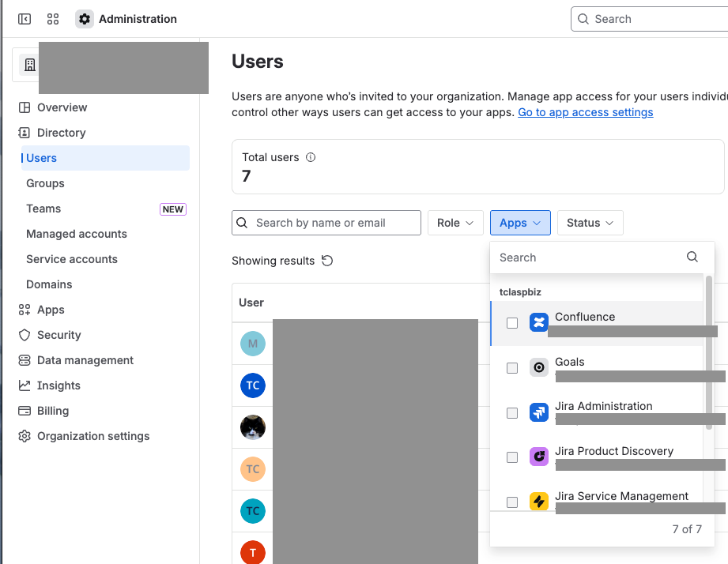Screen dimensions: 728x564
Task: Click the Administration title text
Action: coord(138,19)
